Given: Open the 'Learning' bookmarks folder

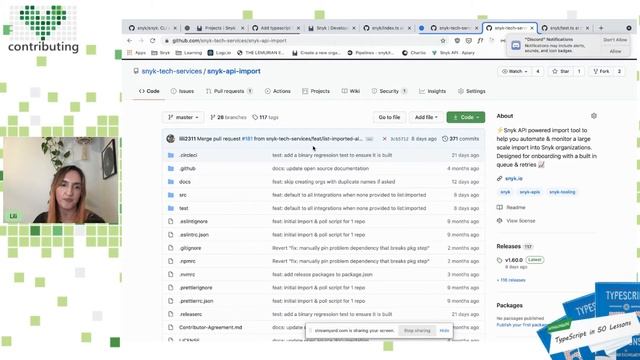Looking at the screenshot, I should click(x=189, y=53).
